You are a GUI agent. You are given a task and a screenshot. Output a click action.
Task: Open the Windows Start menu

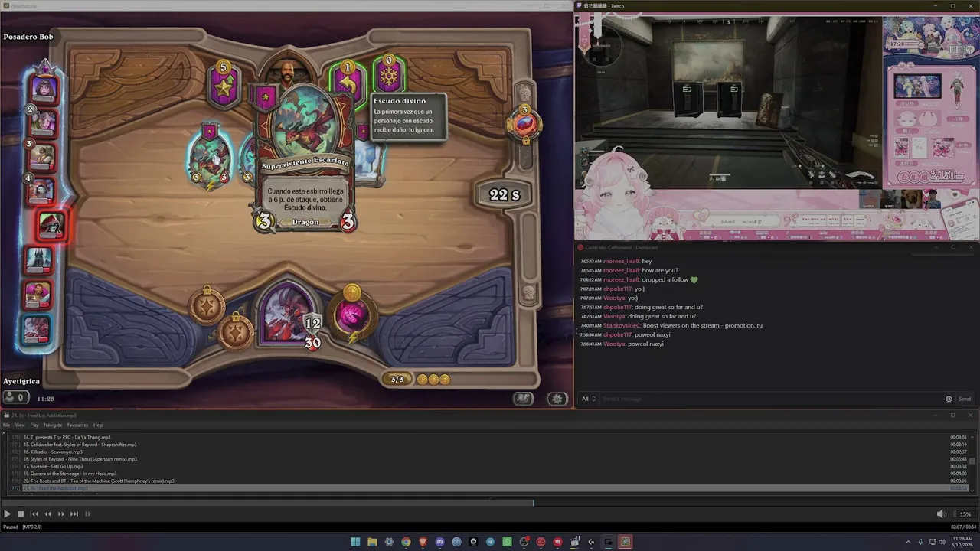[x=355, y=542]
